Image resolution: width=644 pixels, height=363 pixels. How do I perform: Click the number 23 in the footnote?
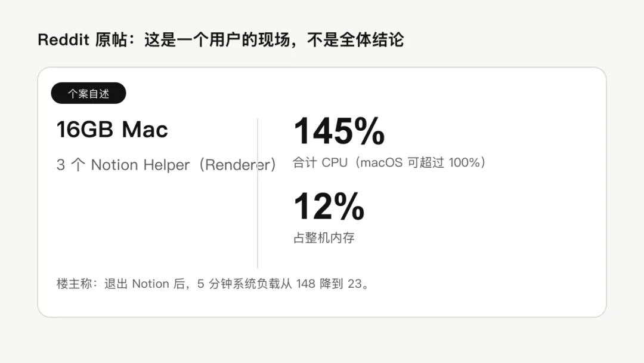pos(355,284)
